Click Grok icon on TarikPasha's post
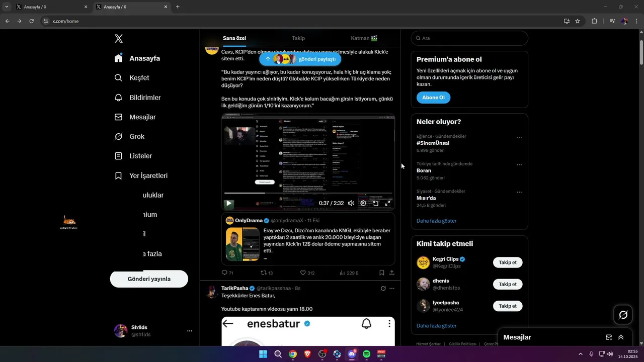Screen dimensions: 644x362 point(383,289)
